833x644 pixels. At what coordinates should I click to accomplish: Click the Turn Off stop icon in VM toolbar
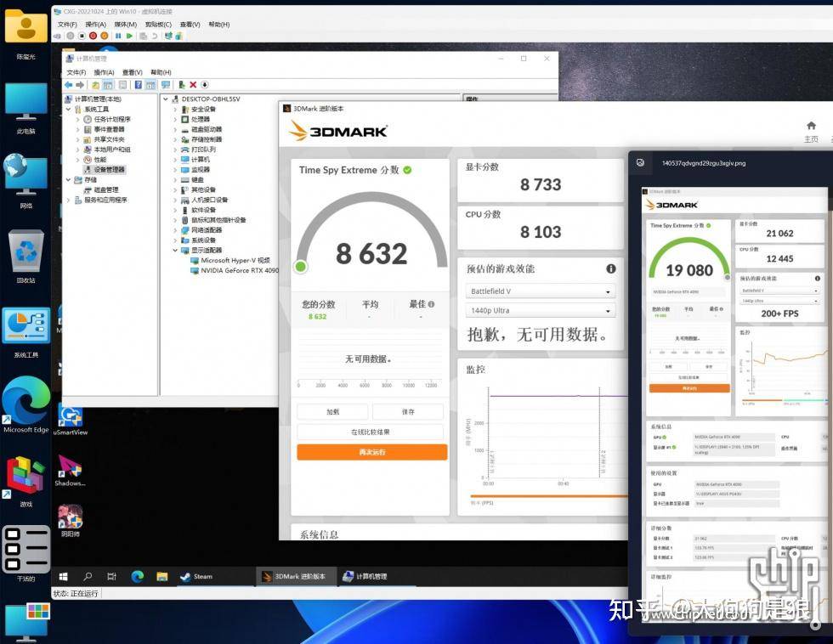(x=82, y=36)
